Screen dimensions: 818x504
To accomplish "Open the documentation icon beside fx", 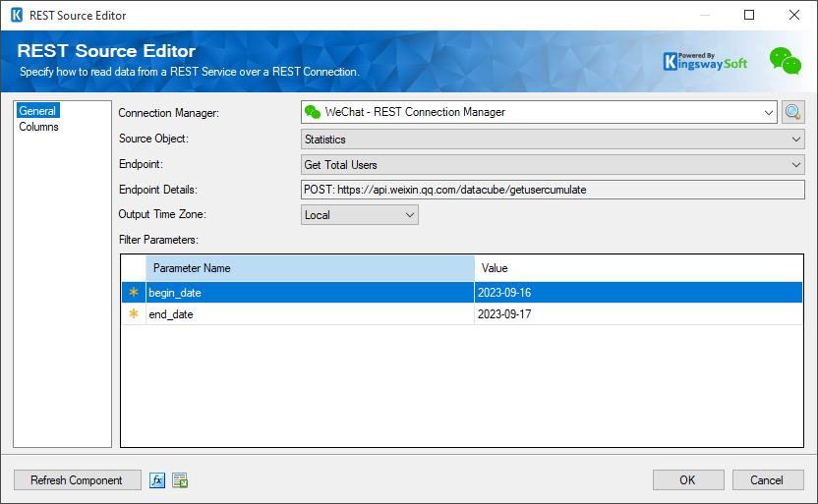I will coord(180,480).
